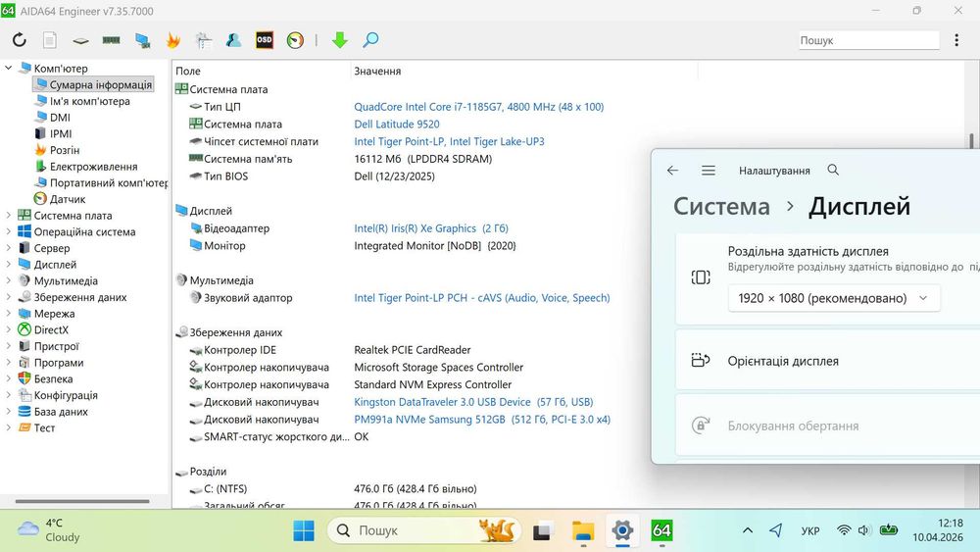Select Датчик tree item
The height and width of the screenshot is (552, 980).
pyautogui.click(x=68, y=199)
